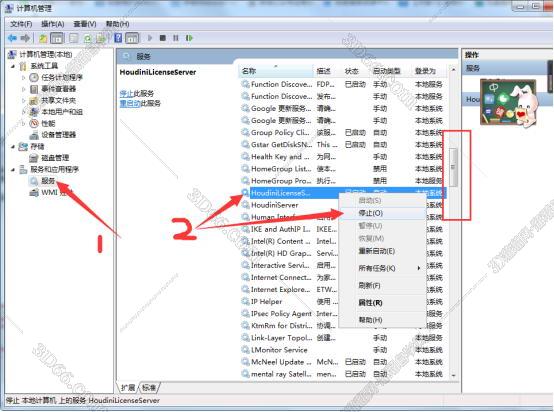Click the gear icon beside LMonitor Service

click(x=245, y=350)
